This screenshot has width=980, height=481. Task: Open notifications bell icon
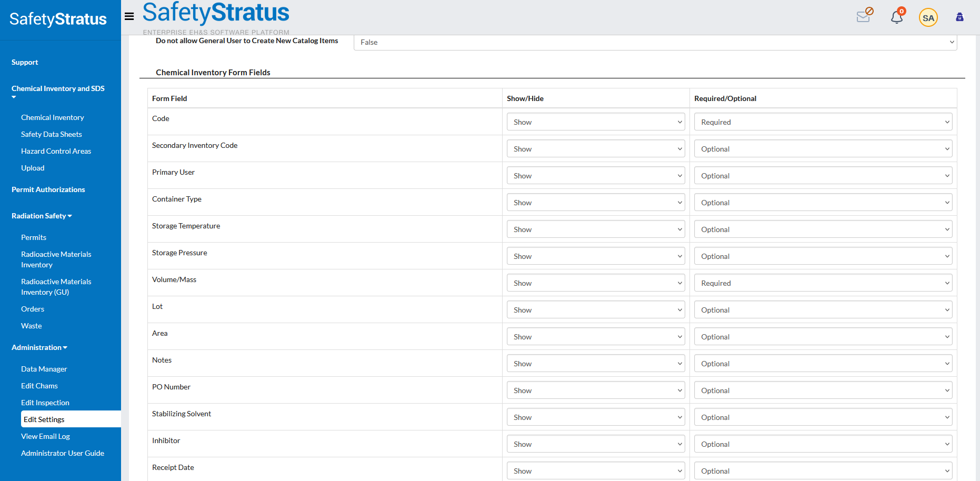click(x=897, y=16)
